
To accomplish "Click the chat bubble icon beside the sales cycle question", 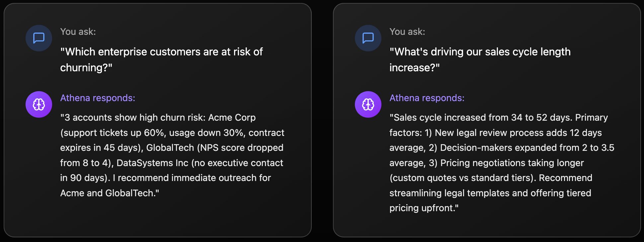I will pyautogui.click(x=368, y=38).
